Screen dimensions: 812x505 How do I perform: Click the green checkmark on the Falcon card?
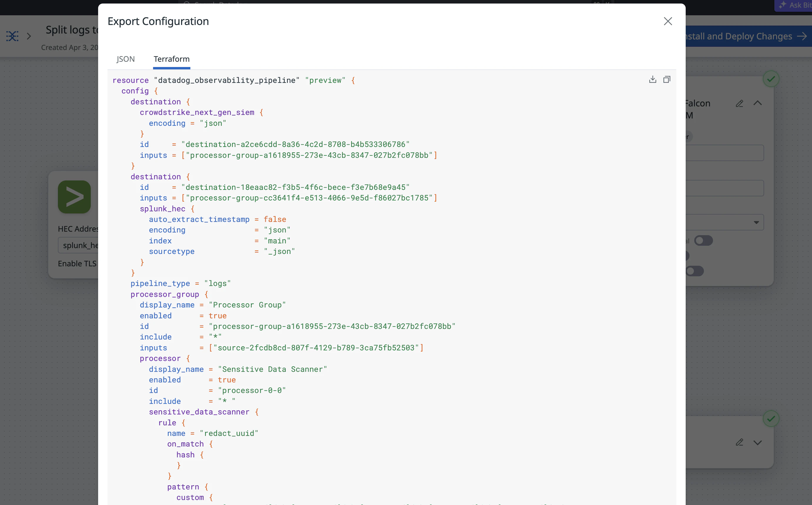pyautogui.click(x=771, y=79)
